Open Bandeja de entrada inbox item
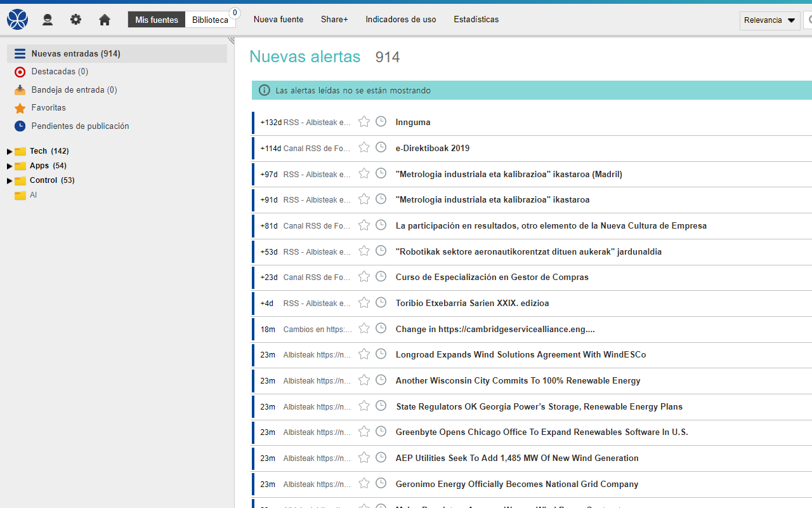Screen dimensions: 812x508 [74, 90]
